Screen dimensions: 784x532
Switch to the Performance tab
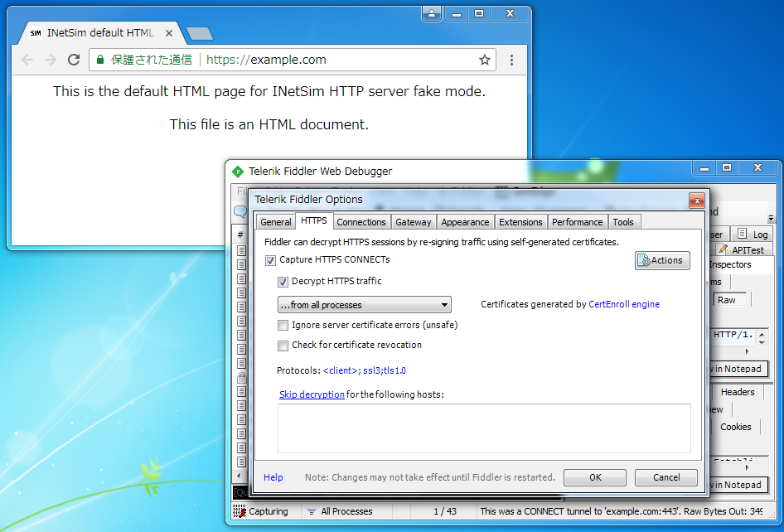click(577, 222)
